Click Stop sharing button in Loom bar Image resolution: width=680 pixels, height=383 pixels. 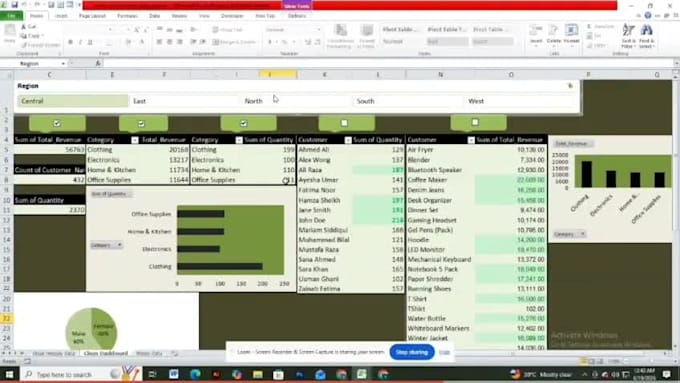[x=412, y=352]
